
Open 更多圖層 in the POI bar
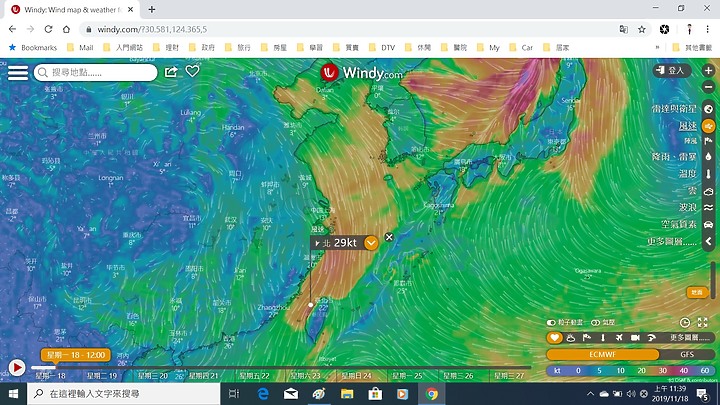(690, 338)
